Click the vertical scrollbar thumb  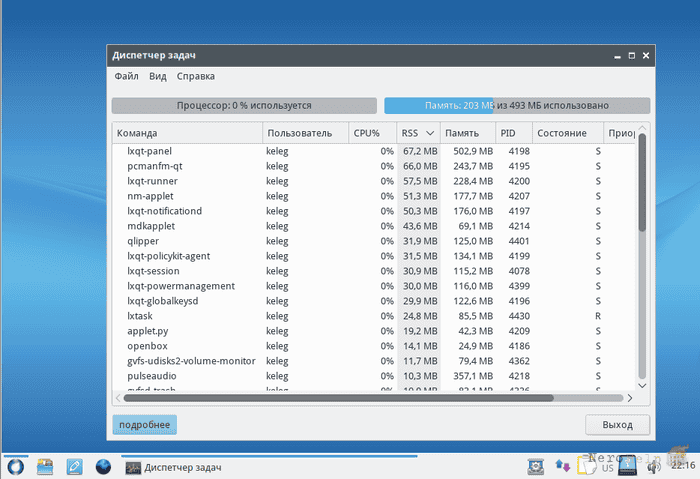pos(642,183)
